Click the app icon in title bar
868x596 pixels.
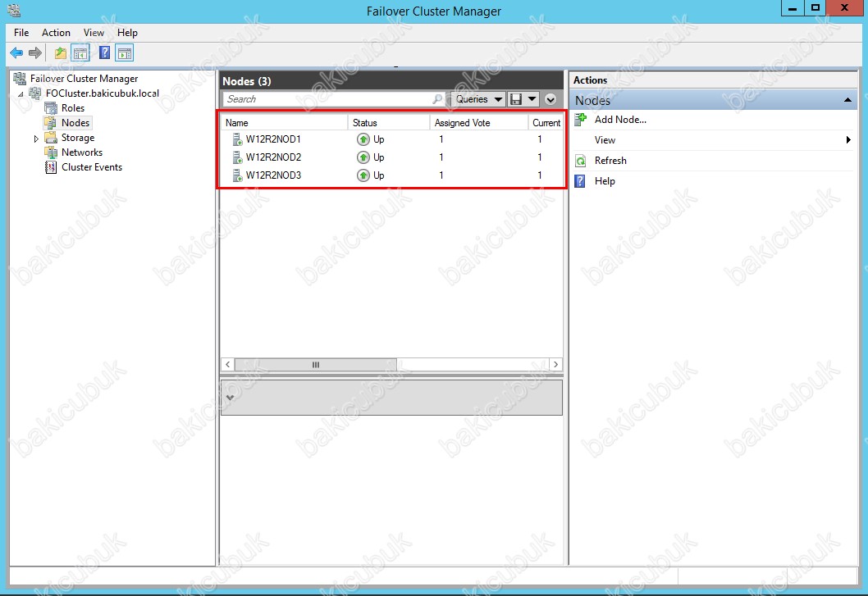pyautogui.click(x=14, y=10)
